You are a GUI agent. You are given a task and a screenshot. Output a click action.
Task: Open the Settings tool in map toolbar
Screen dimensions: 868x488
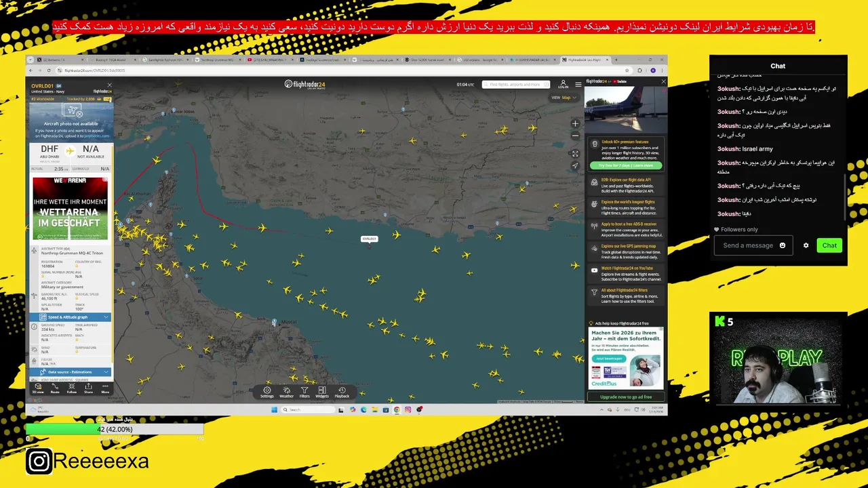[x=267, y=392]
